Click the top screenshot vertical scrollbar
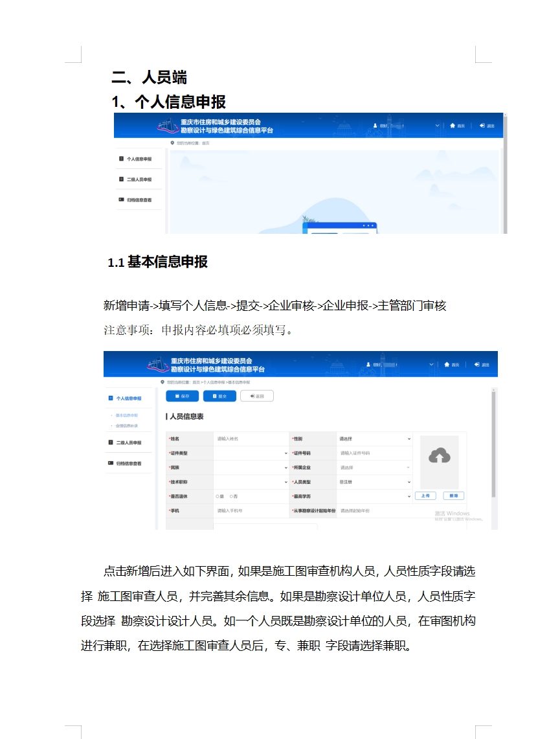The width and height of the screenshot is (560, 739). click(x=506, y=174)
